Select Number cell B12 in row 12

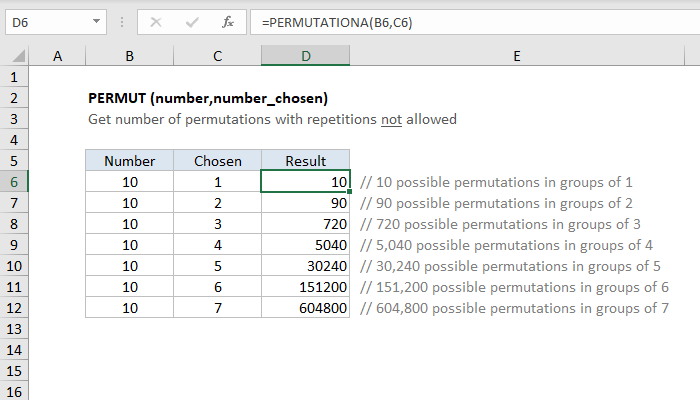tap(129, 308)
